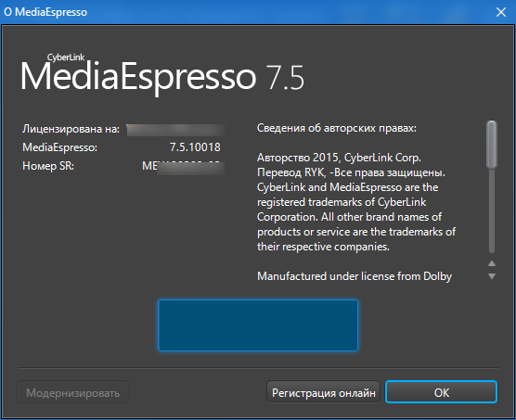Click Авторство 2015, CyberLink Corp. line

pos(339,158)
